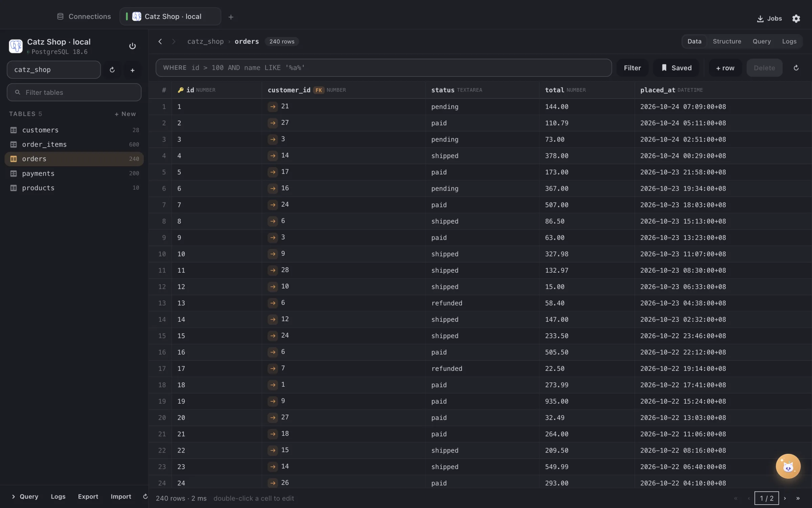Add a new row with + row
812x508 pixels.
[x=725, y=68]
